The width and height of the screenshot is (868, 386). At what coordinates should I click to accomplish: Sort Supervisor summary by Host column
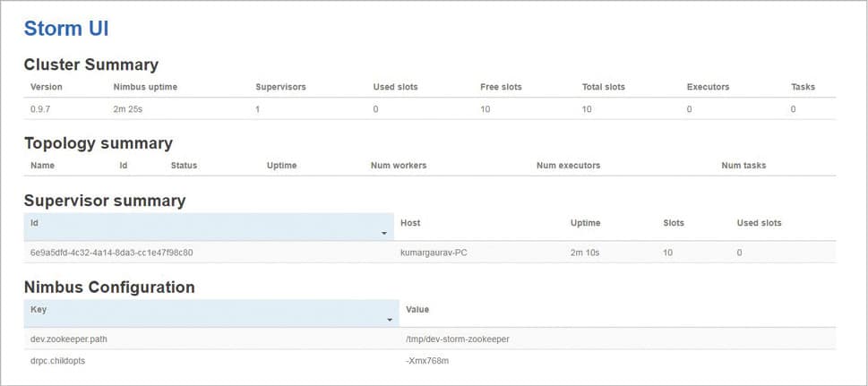410,223
